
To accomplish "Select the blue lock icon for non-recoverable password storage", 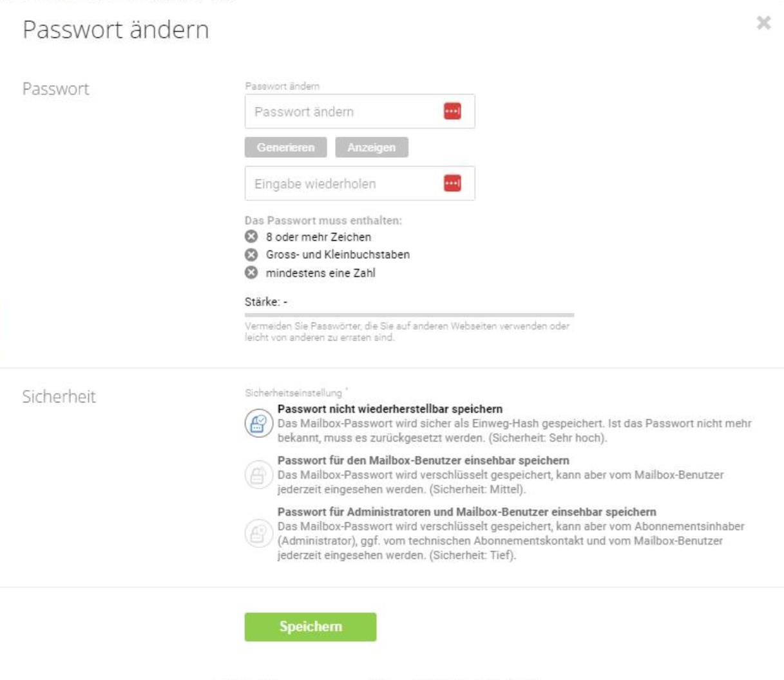I will [x=258, y=424].
